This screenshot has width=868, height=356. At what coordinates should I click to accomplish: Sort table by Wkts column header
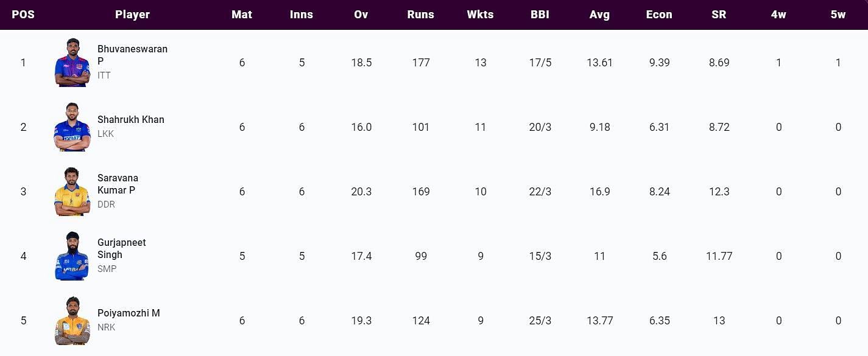(x=480, y=15)
